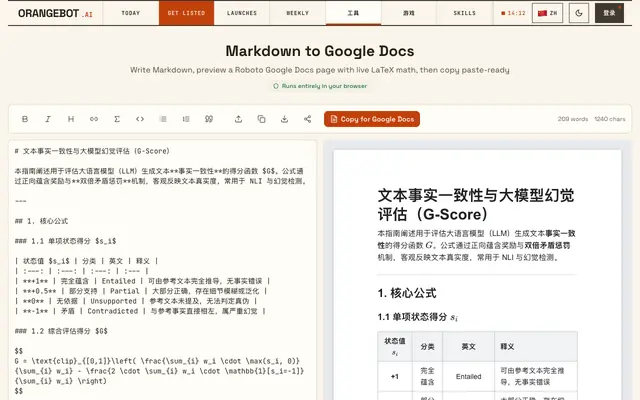This screenshot has width=640, height=400.
Task: Click the preview title 文本事实一致性与大模型幻觉评估
Action: (476, 205)
